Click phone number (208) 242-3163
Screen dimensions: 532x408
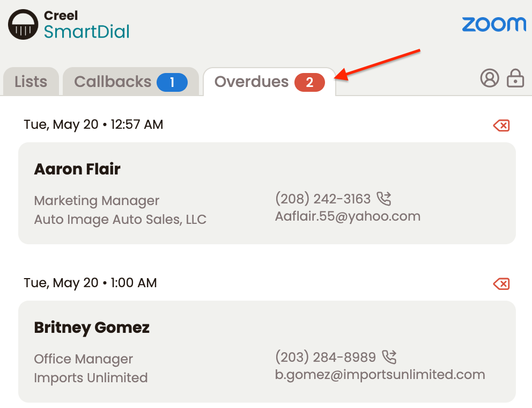pyautogui.click(x=323, y=199)
